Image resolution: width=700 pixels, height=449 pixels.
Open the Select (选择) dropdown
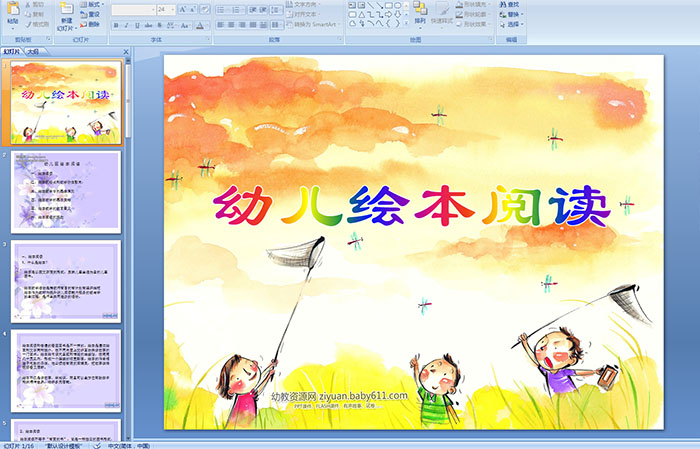pos(511,24)
